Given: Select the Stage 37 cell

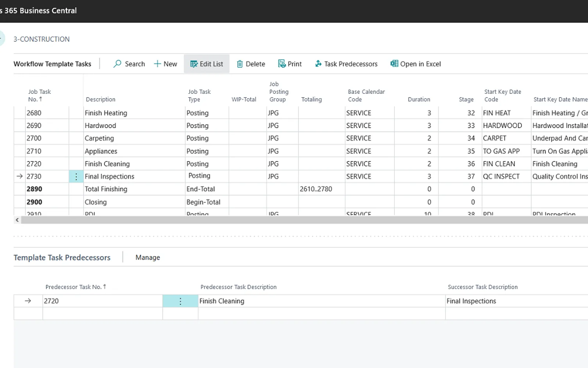Looking at the screenshot, I should pyautogui.click(x=460, y=177).
